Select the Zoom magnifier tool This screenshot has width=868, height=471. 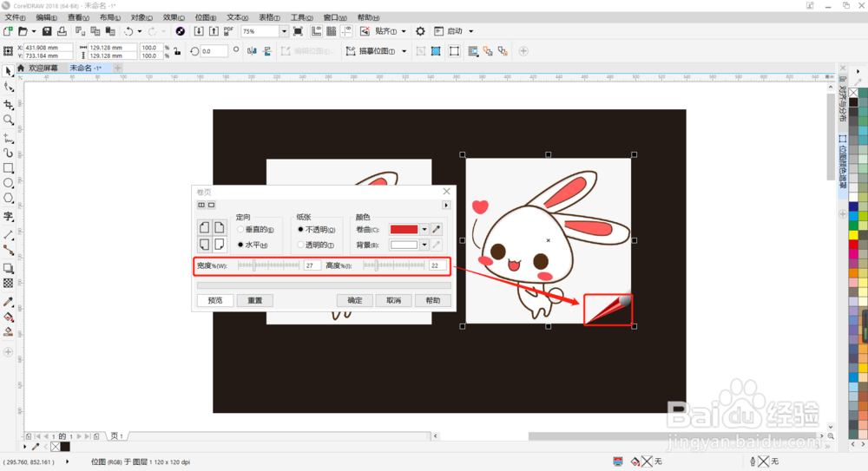(9, 120)
